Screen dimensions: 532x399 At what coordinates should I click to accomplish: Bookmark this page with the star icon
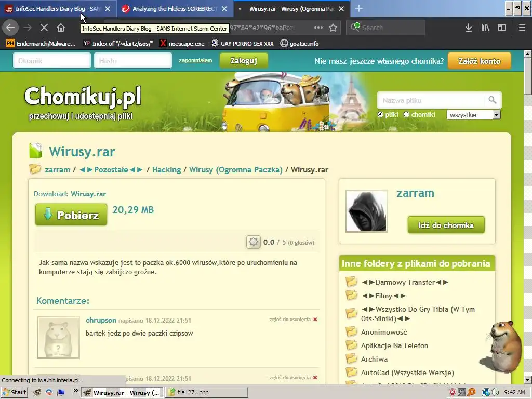pos(333,28)
